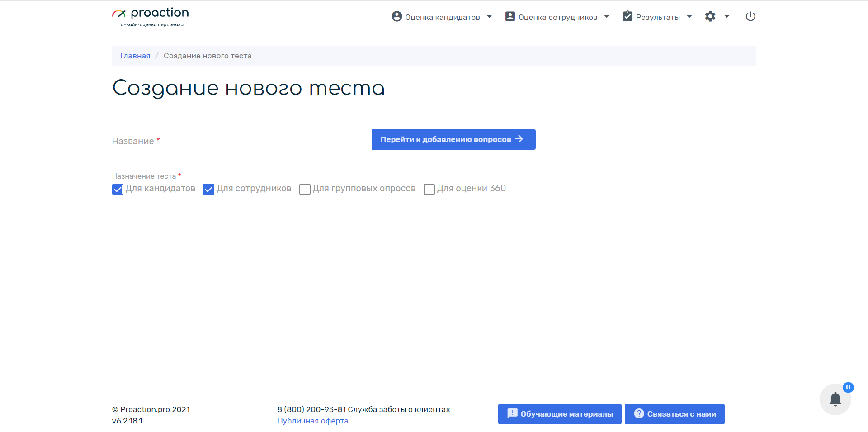The height and width of the screenshot is (432, 868).
Task: Expand the Результаты dropdown arrow
Action: pyautogui.click(x=689, y=17)
